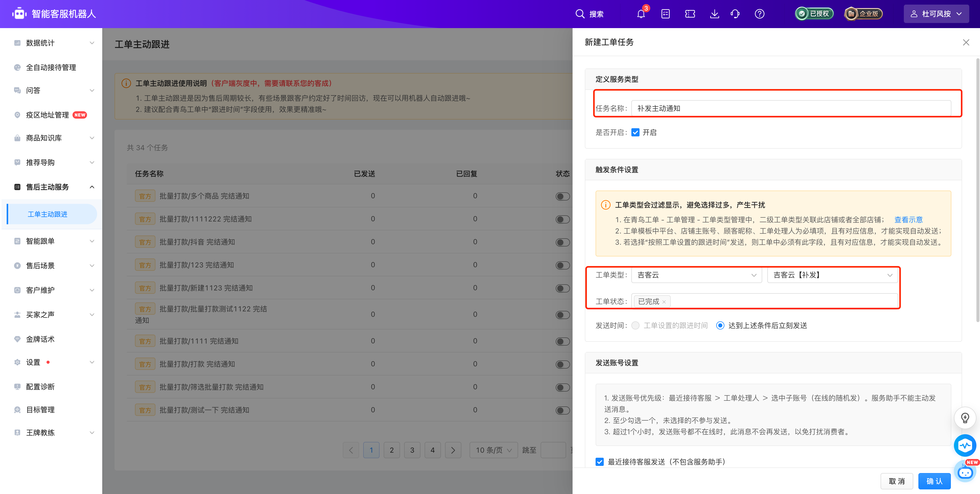Click the 已授权 authorized badge

[x=814, y=14]
